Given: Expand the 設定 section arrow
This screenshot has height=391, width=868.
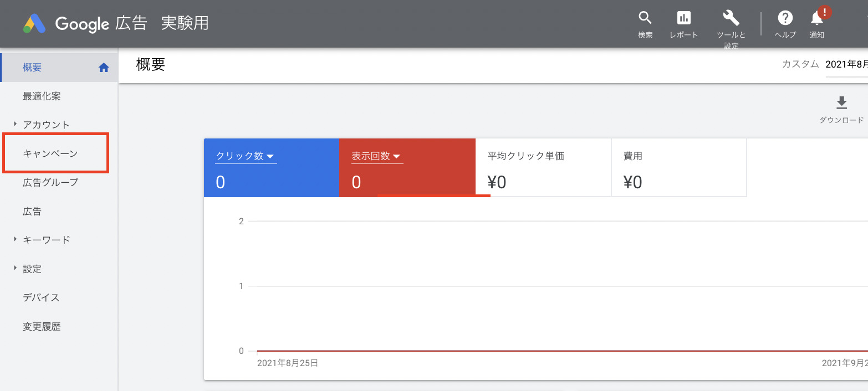Looking at the screenshot, I should pos(15,268).
